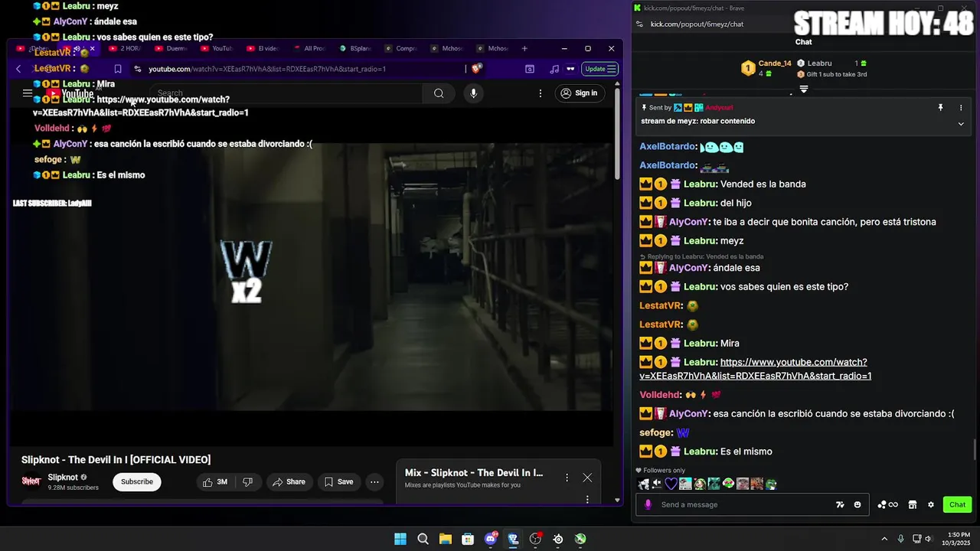Close the Mix playlist panel
980x551 pixels.
(587, 478)
